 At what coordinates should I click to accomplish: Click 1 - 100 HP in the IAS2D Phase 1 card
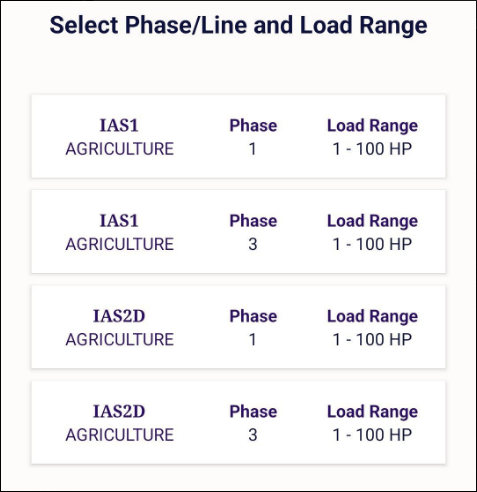(x=372, y=340)
